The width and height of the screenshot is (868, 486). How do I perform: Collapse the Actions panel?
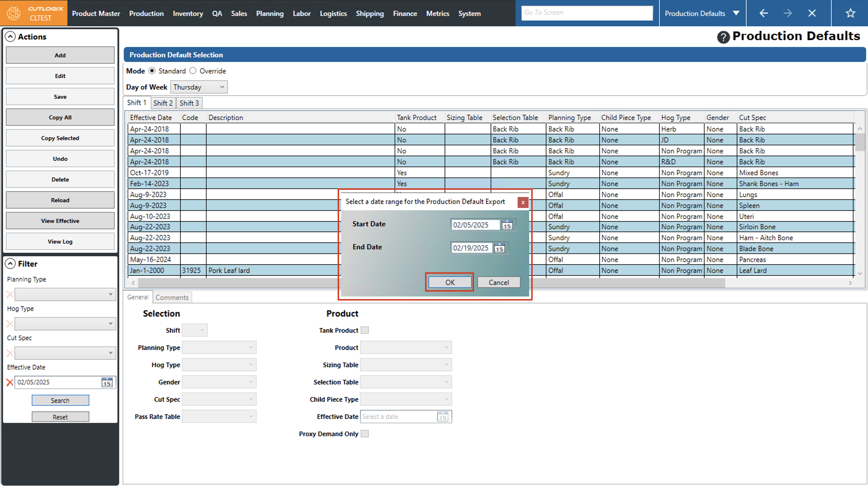[x=10, y=37]
